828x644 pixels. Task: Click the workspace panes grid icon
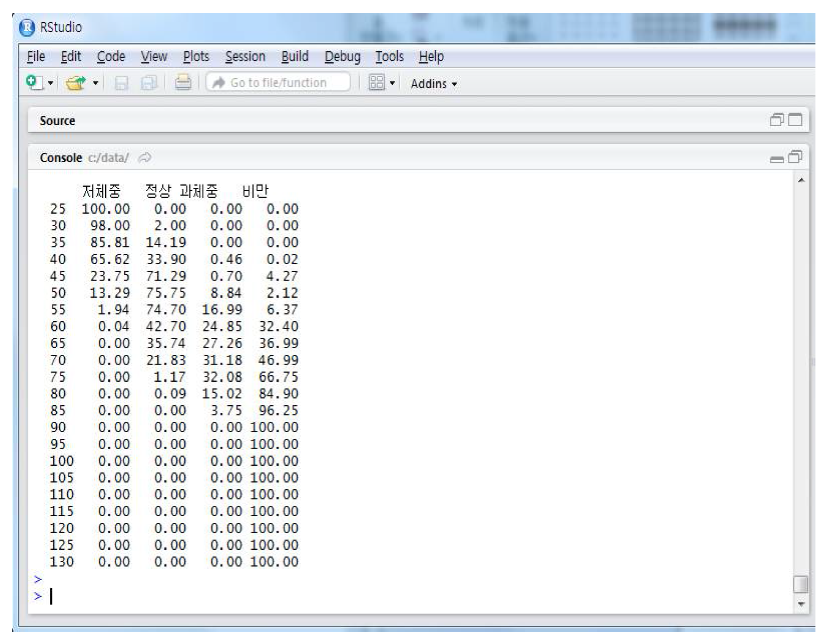(376, 82)
